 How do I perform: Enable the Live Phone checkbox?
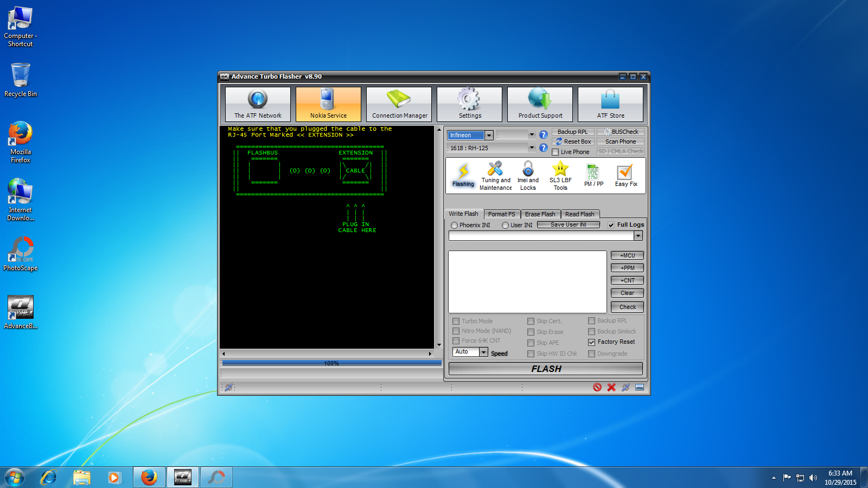point(556,152)
